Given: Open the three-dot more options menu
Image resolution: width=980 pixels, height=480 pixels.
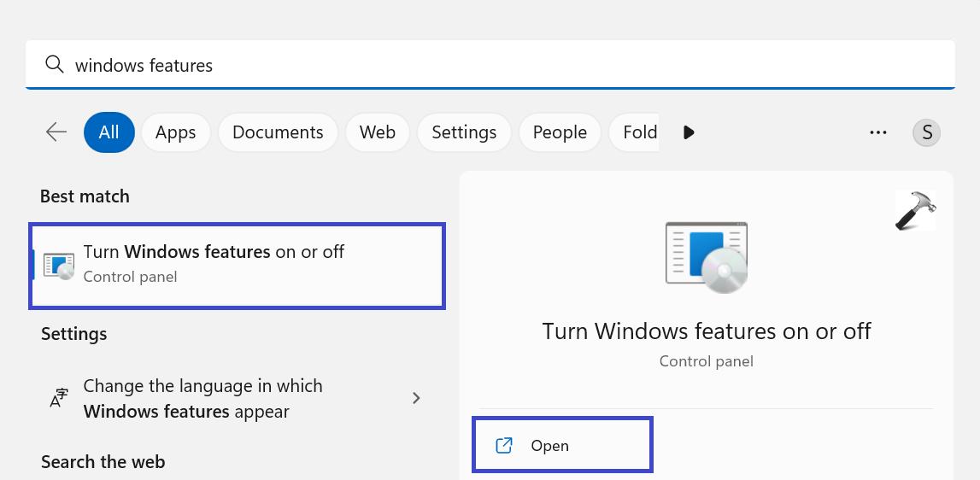Looking at the screenshot, I should 877,132.
